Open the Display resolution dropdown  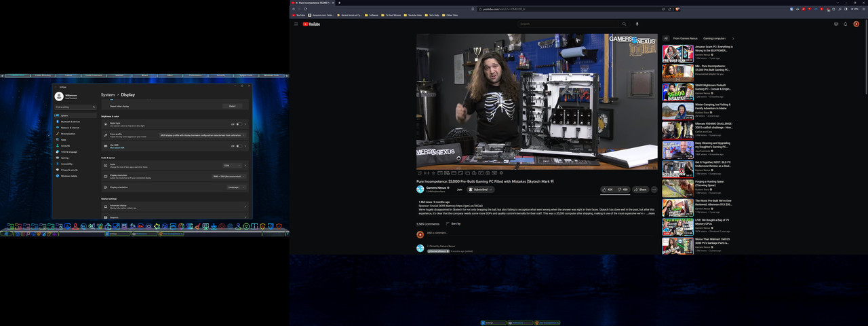pos(229,176)
